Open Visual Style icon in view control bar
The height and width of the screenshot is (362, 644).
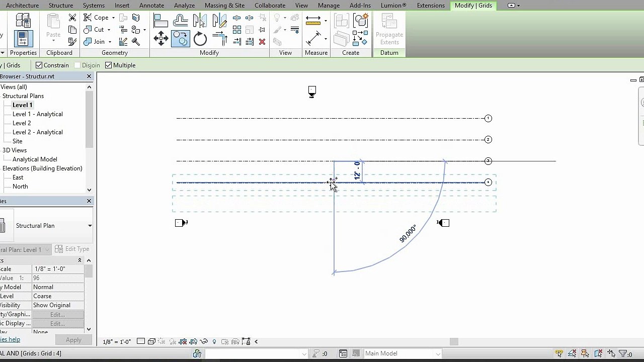point(151,341)
